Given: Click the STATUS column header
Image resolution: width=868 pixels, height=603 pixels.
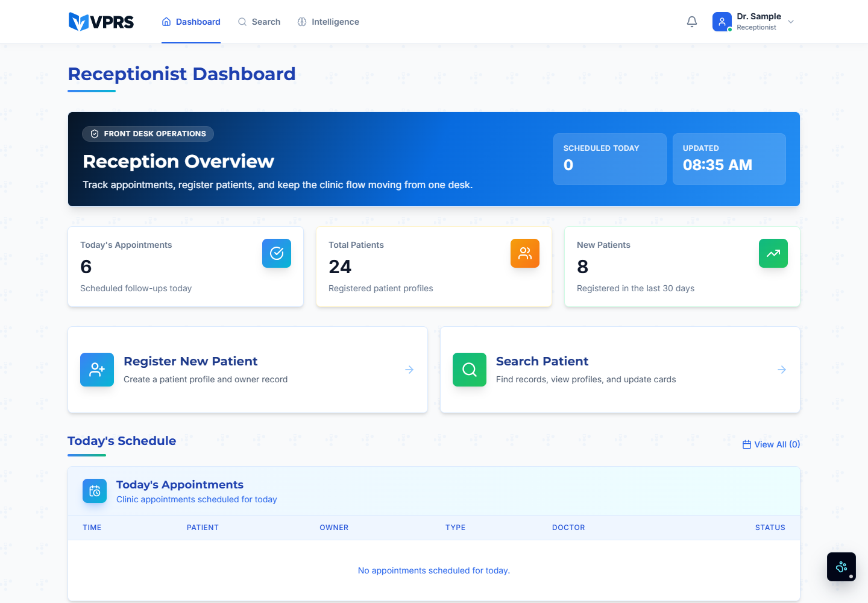Looking at the screenshot, I should click(770, 528).
